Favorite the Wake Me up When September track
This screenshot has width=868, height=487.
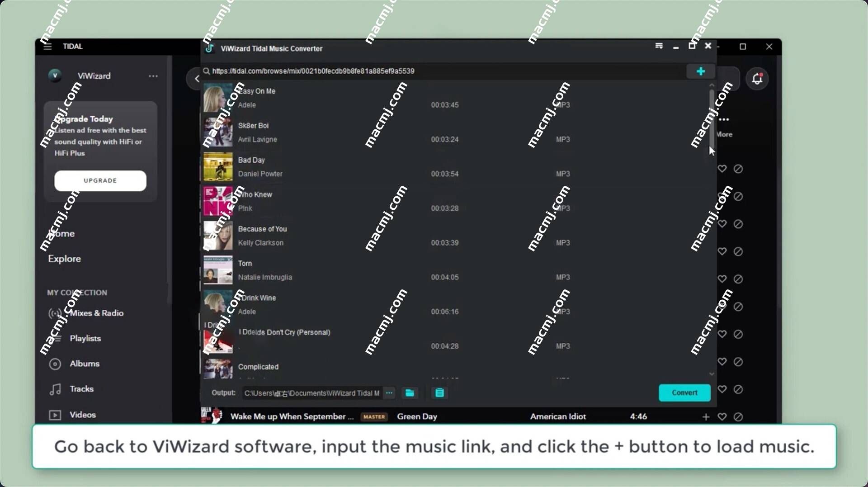[722, 417]
